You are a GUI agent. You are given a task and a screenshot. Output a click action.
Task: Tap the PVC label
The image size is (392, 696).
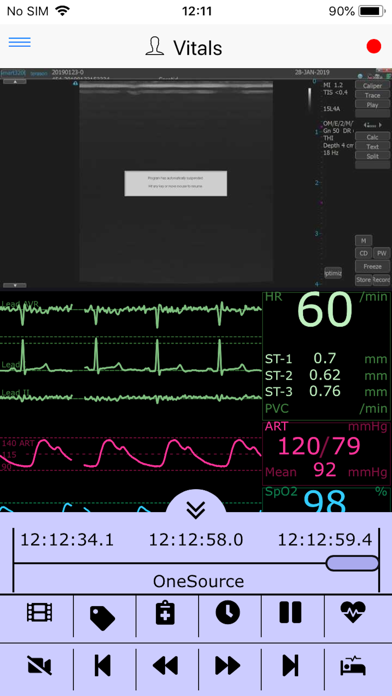point(278,408)
